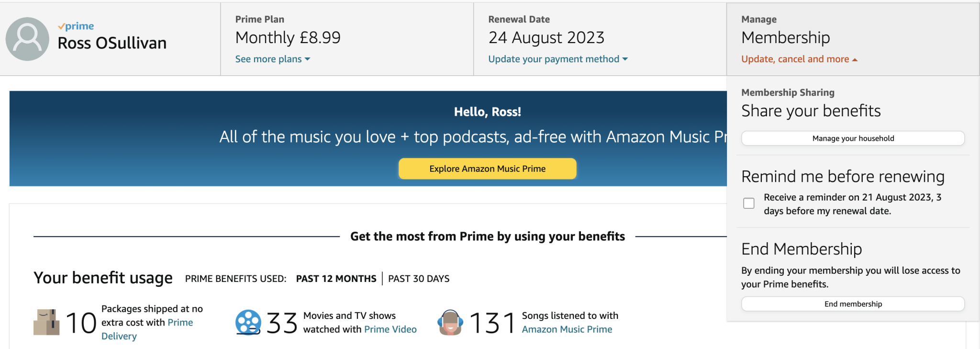Open the Amazon Music Prime link

(567, 329)
